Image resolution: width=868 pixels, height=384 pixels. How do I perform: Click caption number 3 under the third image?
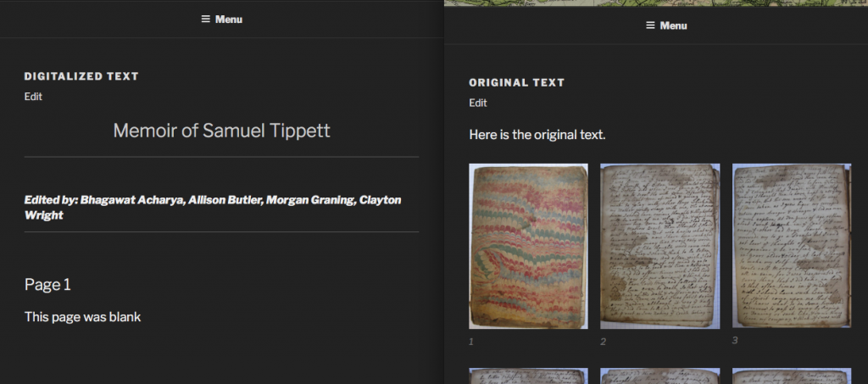click(735, 340)
